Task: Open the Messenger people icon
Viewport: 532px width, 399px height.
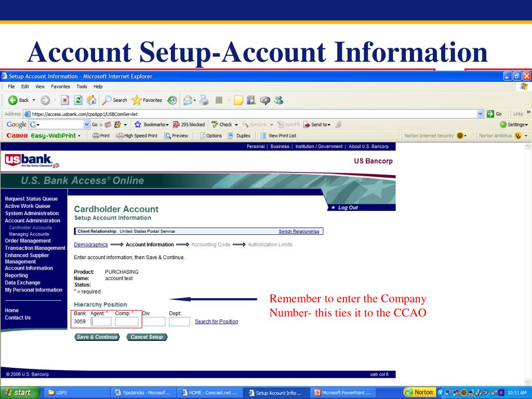Action: (279, 100)
